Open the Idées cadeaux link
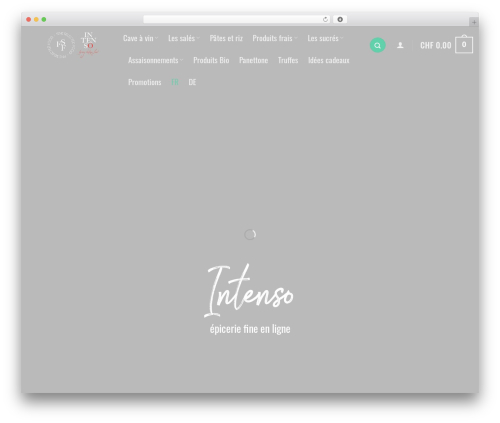 (x=329, y=60)
